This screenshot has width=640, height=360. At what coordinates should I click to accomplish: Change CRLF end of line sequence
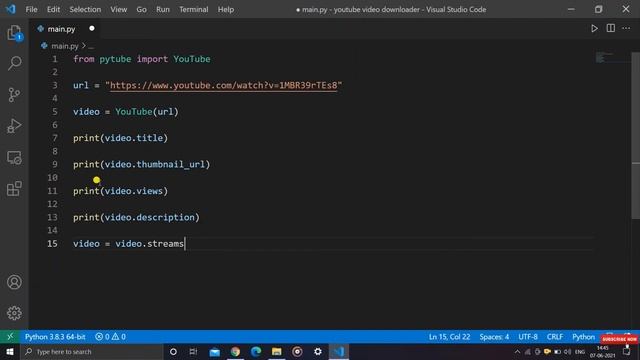pos(555,337)
